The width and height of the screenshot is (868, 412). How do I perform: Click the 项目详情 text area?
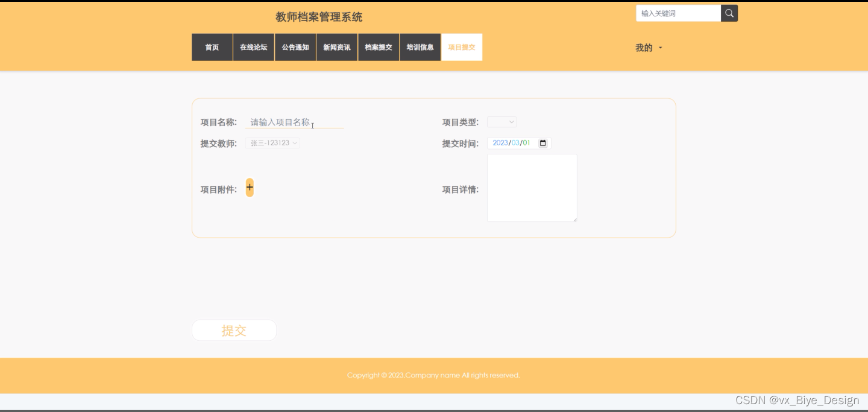532,188
